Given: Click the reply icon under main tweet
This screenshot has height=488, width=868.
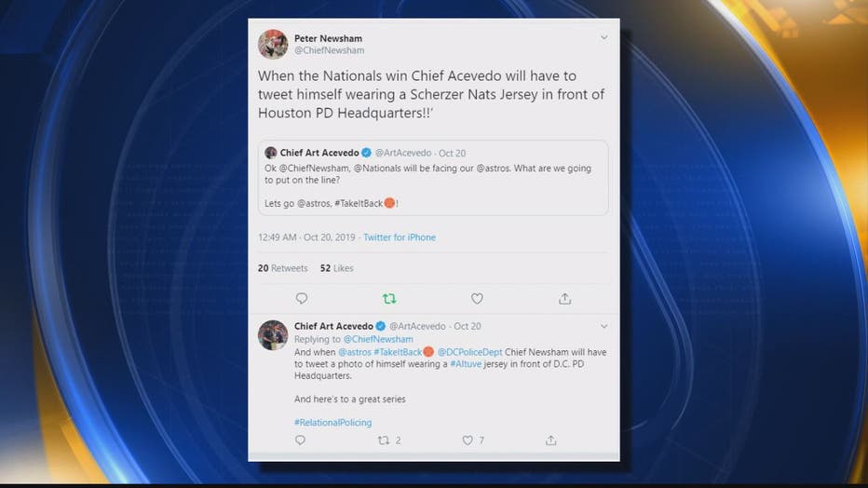Looking at the screenshot, I should (301, 299).
